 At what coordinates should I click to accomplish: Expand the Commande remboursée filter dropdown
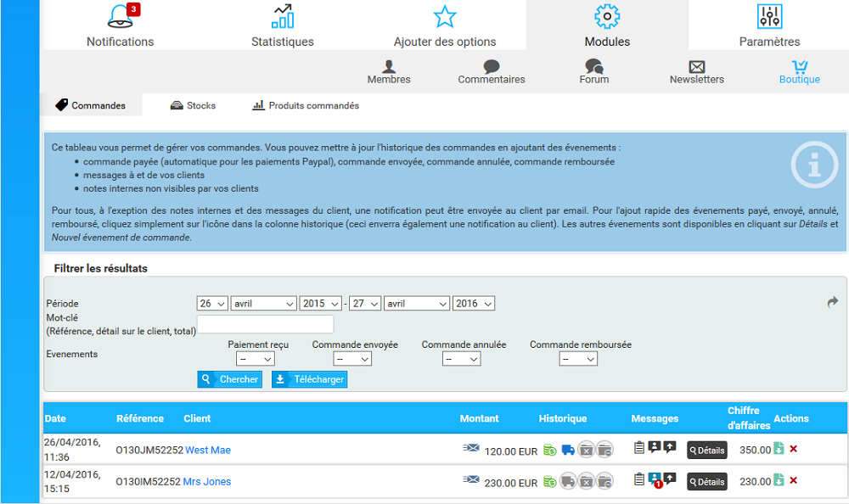pyautogui.click(x=578, y=359)
